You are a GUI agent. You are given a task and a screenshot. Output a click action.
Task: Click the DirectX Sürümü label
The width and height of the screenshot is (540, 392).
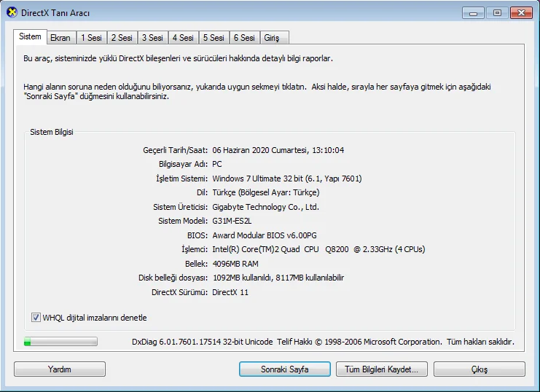click(x=180, y=292)
